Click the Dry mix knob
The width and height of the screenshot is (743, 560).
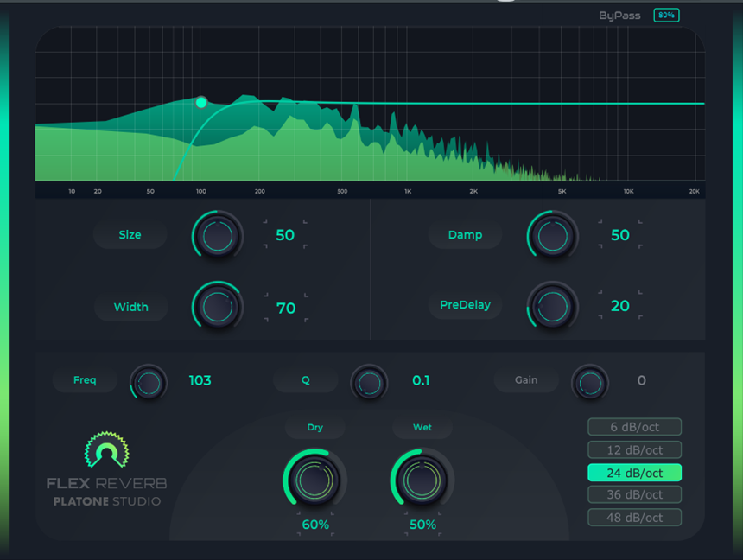[314, 480]
